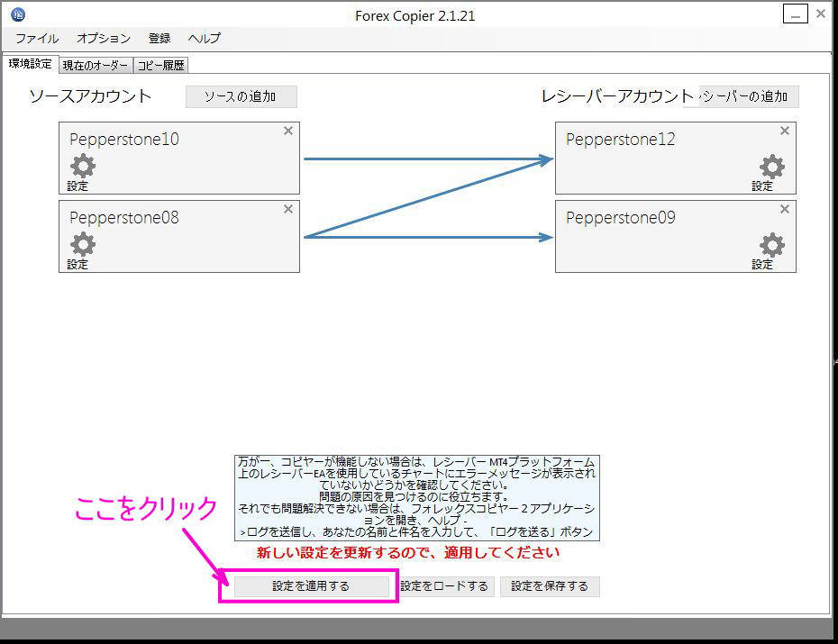Viewport: 838px width, 644px height.
Task: Remove Pepperstone08 with its X icon
Action: [288, 209]
